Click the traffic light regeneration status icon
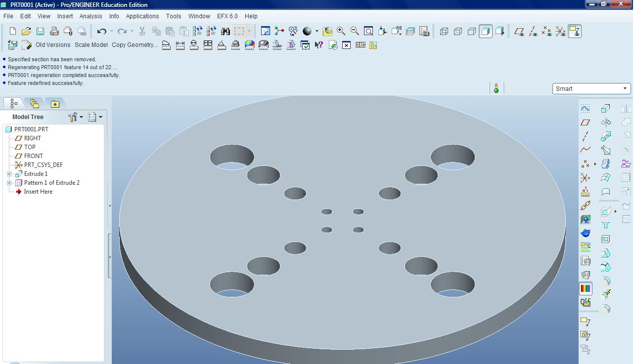This screenshot has width=634, height=364. (x=496, y=88)
